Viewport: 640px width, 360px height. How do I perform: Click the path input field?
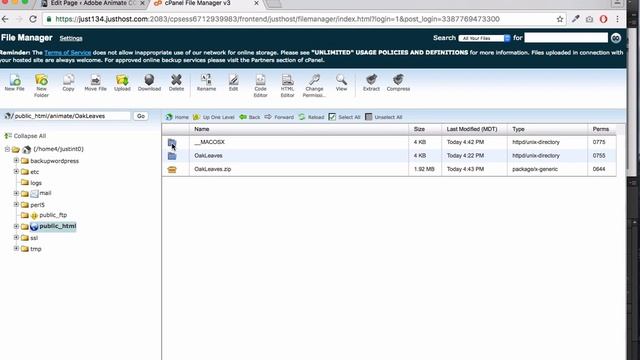71,116
